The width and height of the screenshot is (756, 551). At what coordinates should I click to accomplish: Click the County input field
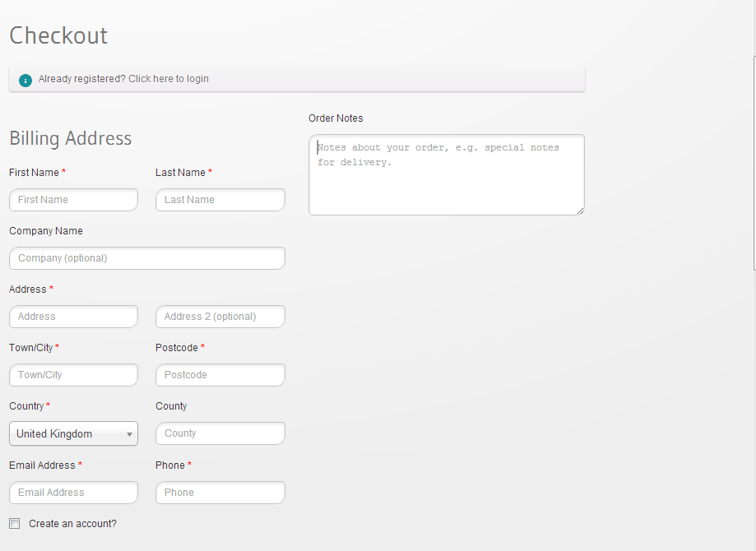[x=220, y=433]
